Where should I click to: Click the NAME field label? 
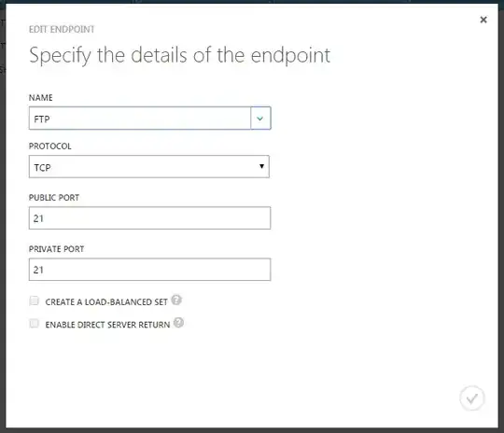[x=41, y=98]
